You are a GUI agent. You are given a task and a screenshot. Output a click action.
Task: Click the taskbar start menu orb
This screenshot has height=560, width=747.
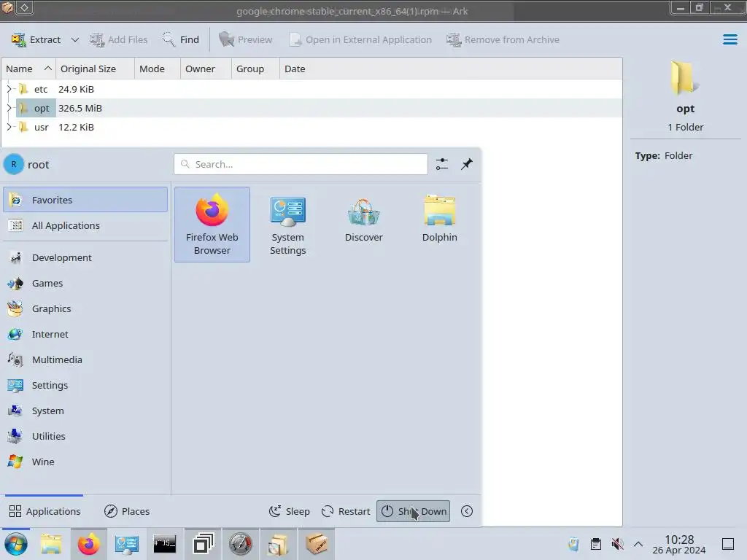(x=16, y=544)
